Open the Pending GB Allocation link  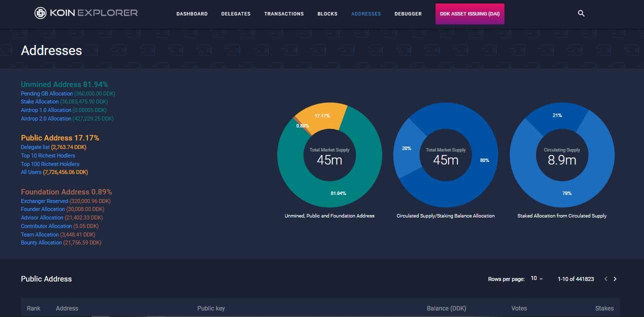pos(47,93)
